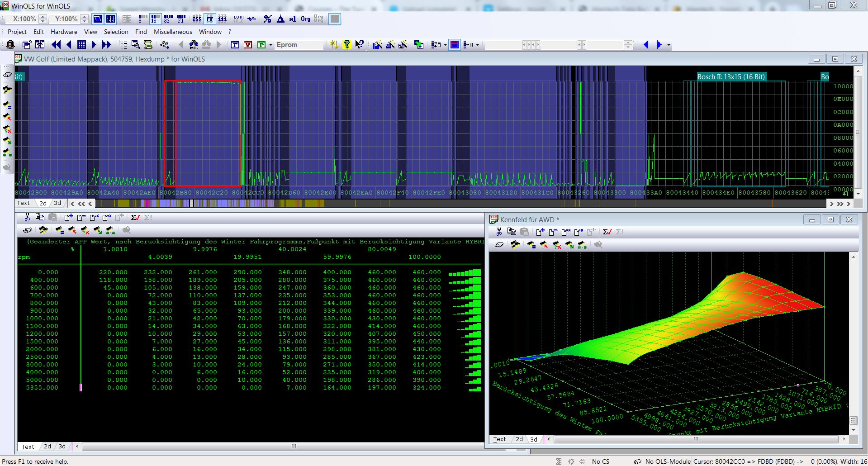This screenshot has height=466, width=868.
Task: Sigma checksum icon in Kennfeld für AWD window
Action: [x=607, y=232]
